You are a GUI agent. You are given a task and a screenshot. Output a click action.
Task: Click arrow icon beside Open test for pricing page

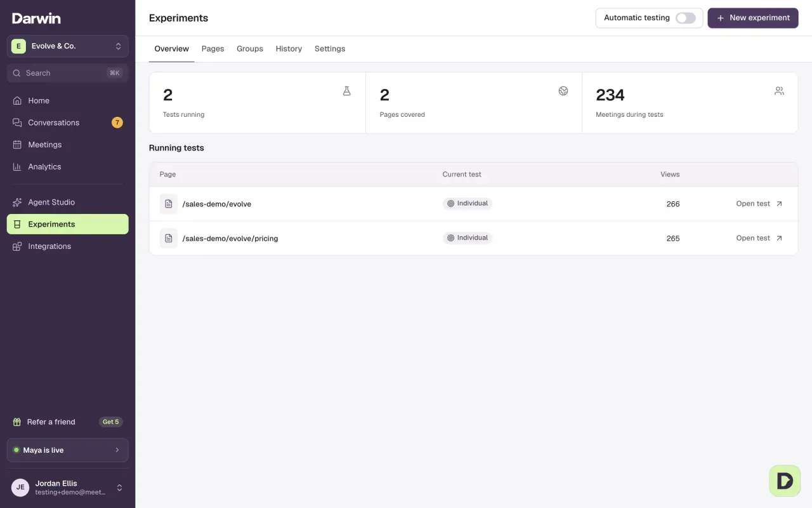(x=780, y=238)
